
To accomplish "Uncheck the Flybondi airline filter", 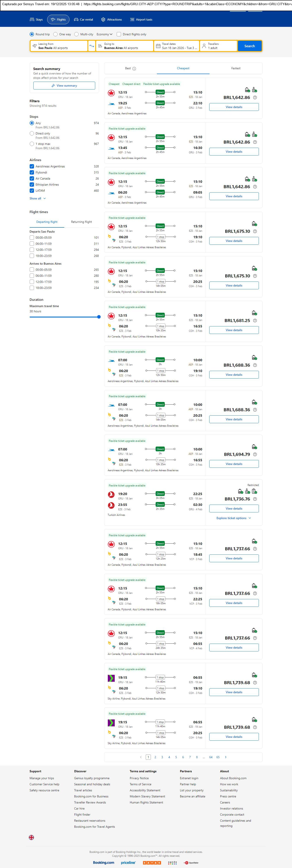I will [32, 173].
